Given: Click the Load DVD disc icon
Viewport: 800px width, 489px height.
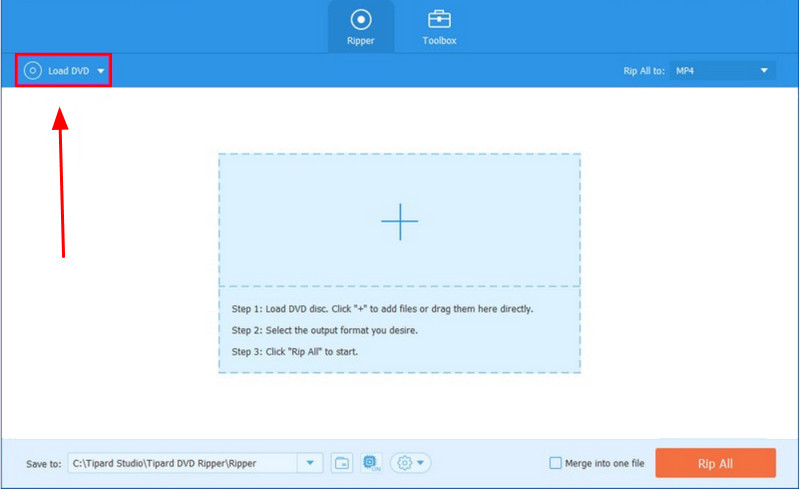Looking at the screenshot, I should coord(32,71).
